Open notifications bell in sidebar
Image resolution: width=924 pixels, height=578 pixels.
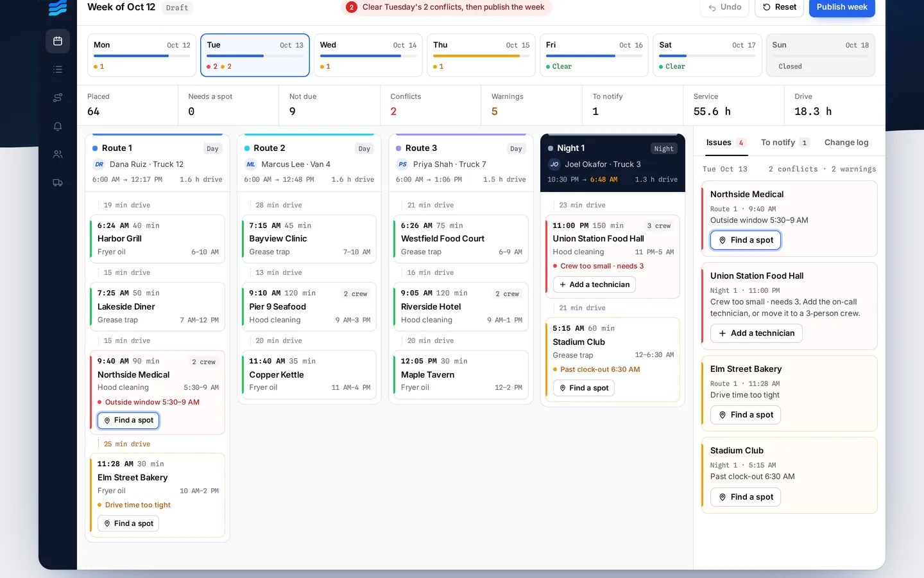pos(58,127)
